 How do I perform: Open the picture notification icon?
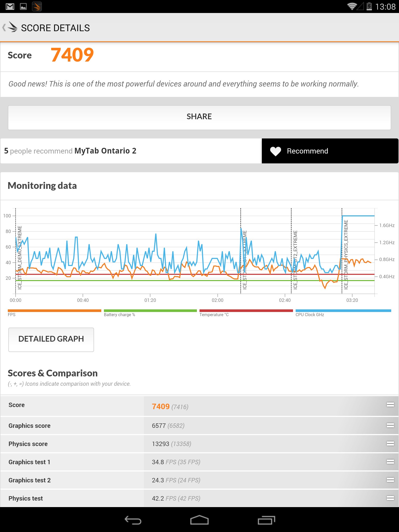tap(23, 6)
